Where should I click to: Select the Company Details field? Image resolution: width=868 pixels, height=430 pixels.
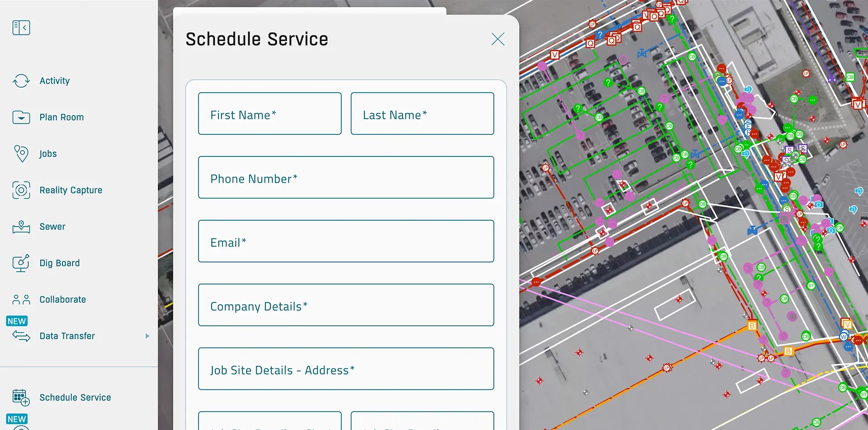(x=346, y=305)
